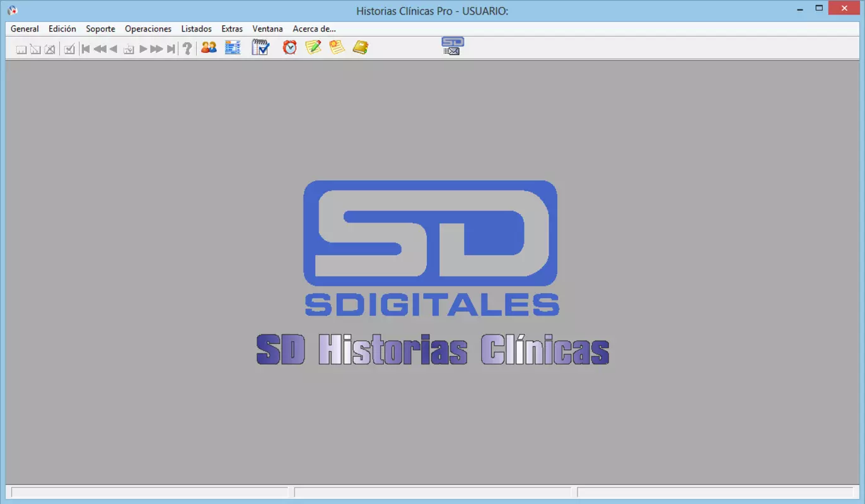Open the Soporte menu
The width and height of the screenshot is (865, 504).
(x=101, y=29)
